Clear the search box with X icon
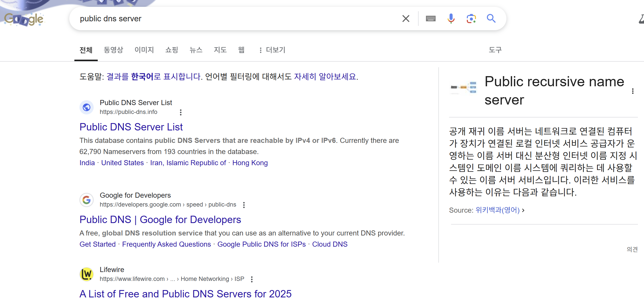644x304 pixels. click(x=406, y=19)
